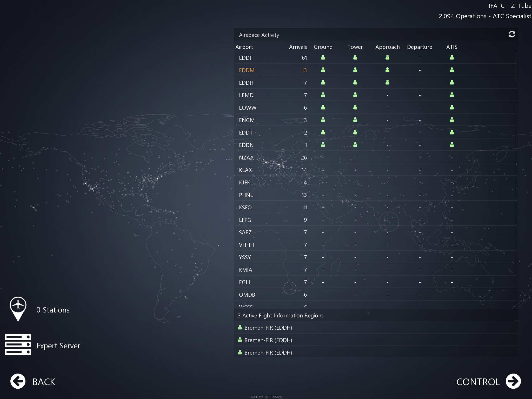532x399 pixels.
Task: Click the EDDF Ground controller icon
Action: tap(323, 57)
